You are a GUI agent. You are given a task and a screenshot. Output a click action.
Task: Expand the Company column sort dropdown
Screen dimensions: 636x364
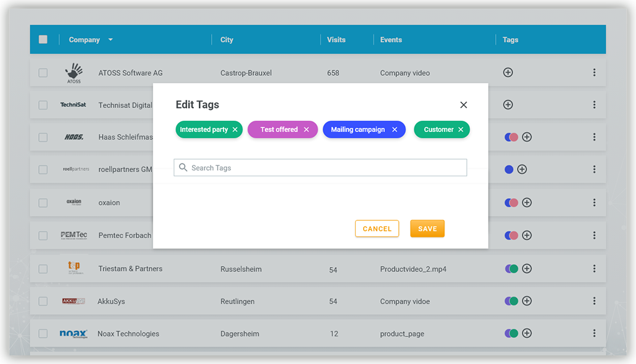click(111, 39)
